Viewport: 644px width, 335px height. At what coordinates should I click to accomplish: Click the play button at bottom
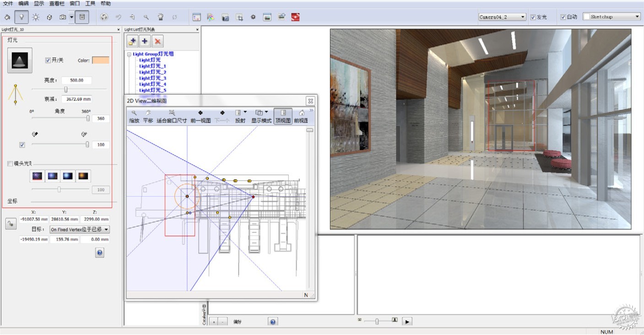tap(407, 321)
